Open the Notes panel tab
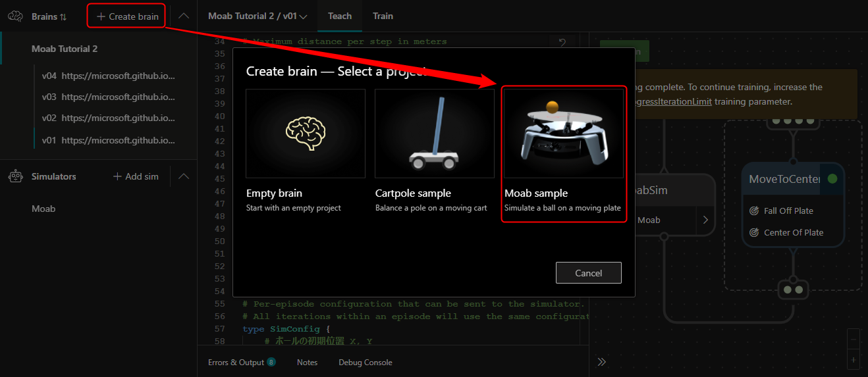The image size is (868, 377). pyautogui.click(x=307, y=363)
